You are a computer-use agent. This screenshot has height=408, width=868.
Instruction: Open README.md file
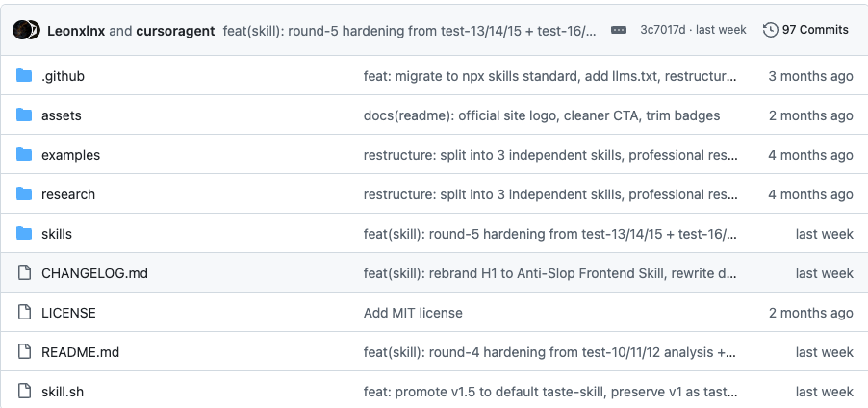pos(80,352)
